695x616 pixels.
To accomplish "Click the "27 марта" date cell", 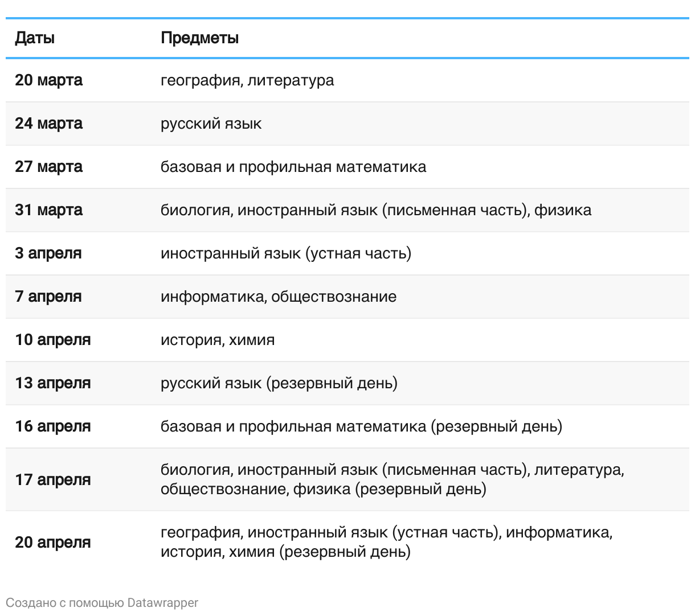I will pyautogui.click(x=48, y=167).
